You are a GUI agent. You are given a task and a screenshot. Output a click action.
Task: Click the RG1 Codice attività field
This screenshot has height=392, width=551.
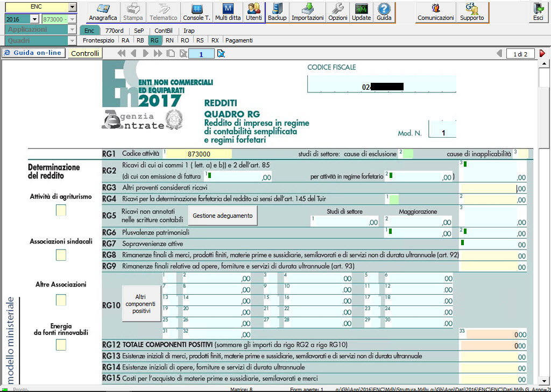[199, 154]
